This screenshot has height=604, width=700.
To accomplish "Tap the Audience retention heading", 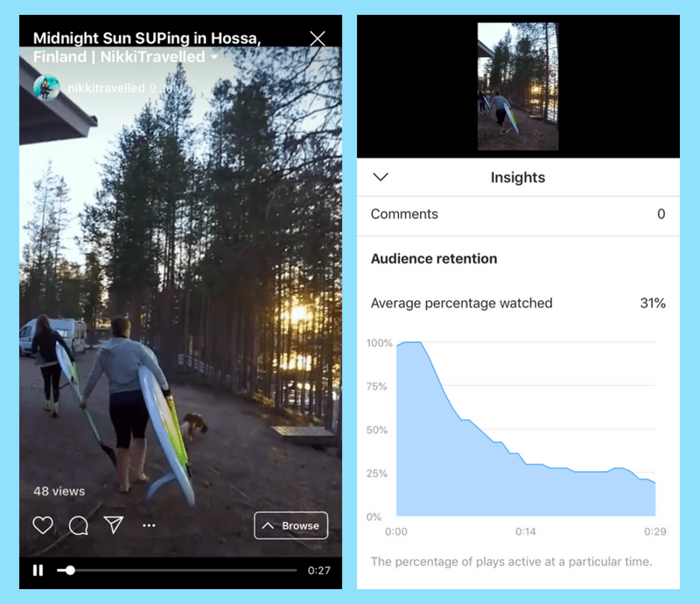I will (x=434, y=258).
